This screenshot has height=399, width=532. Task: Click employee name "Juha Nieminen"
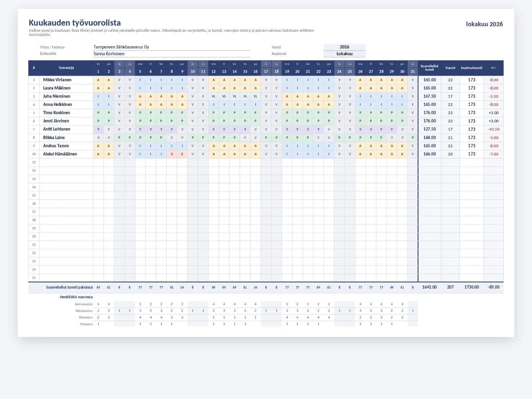coord(57,96)
